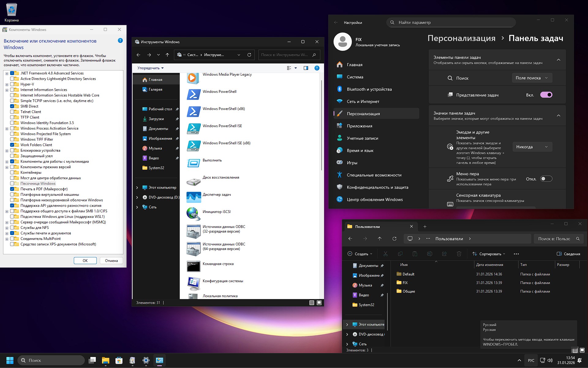Screen dimensions: 588x368
Task: Open the Никогда dropdown for emoji panel
Action: 532,147
